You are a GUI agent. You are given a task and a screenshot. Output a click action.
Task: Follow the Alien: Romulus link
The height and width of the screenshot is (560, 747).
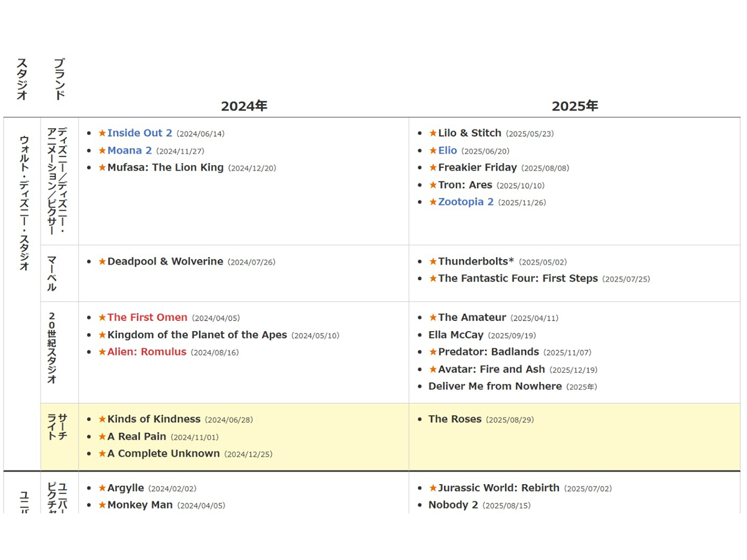147,352
